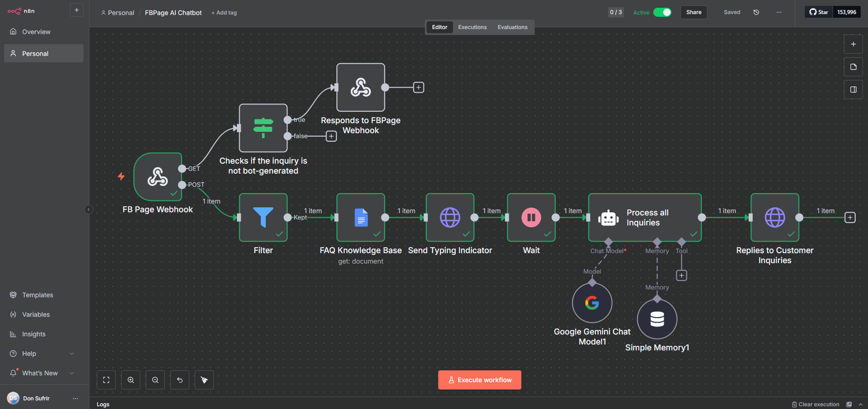Expand the What's New section
The image size is (868, 409).
pos(71,373)
